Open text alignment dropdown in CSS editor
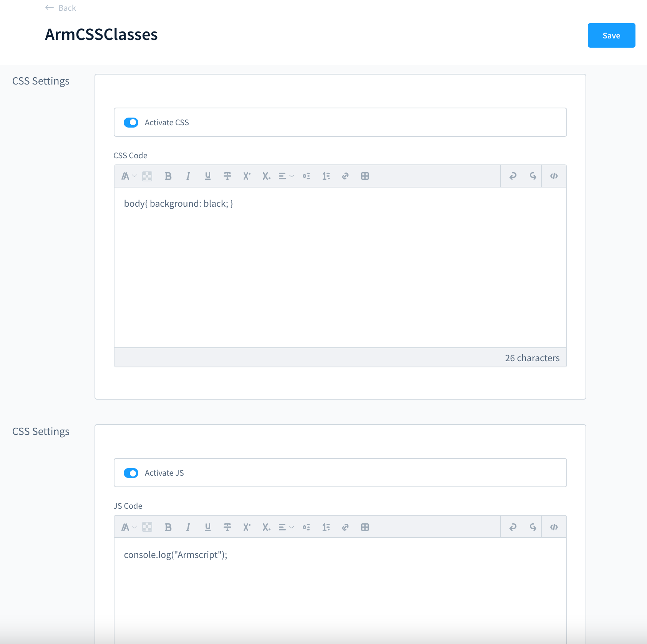Screen dimensions: 647x644 [286, 176]
